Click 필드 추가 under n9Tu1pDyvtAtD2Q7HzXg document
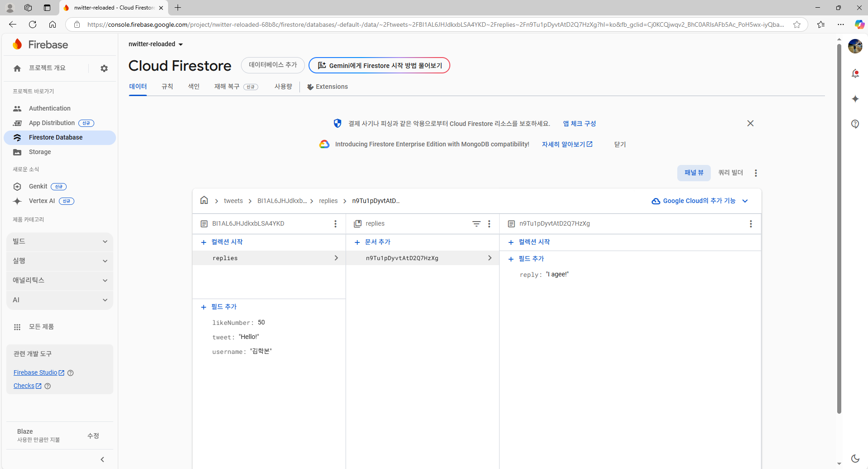Screen dimensions: 868x469 (526, 259)
